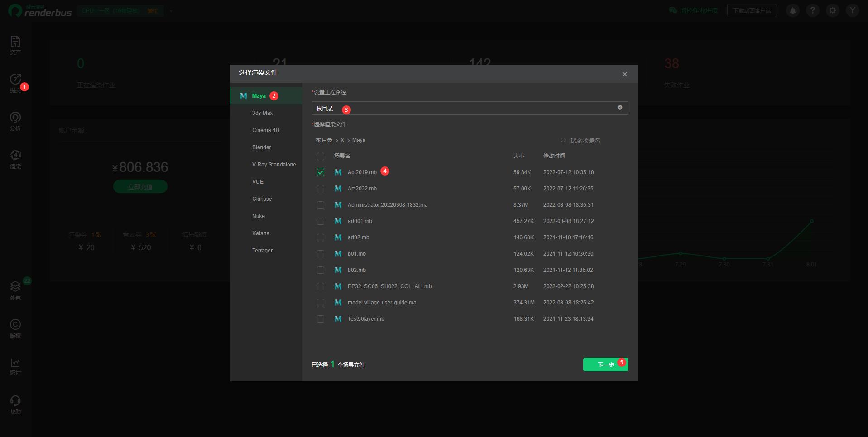Expand the CPU render zone dropdown arrow
Screen dimensions: 868x437
pyautogui.click(x=171, y=11)
